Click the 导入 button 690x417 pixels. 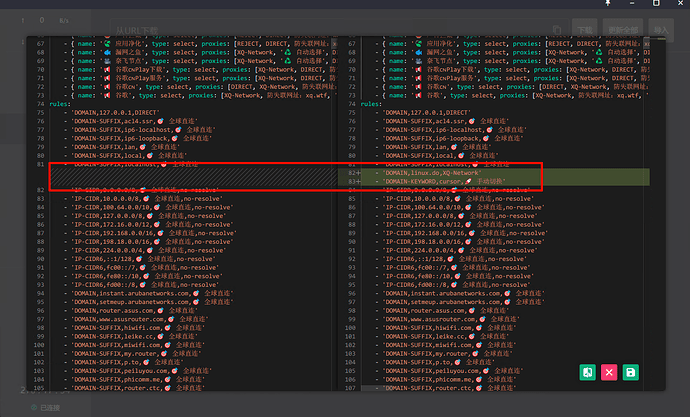tap(661, 30)
